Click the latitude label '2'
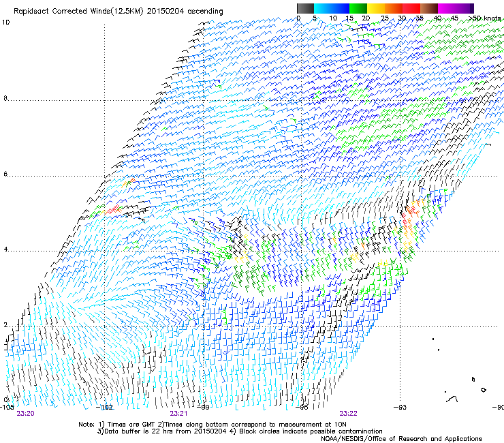 tap(5, 325)
